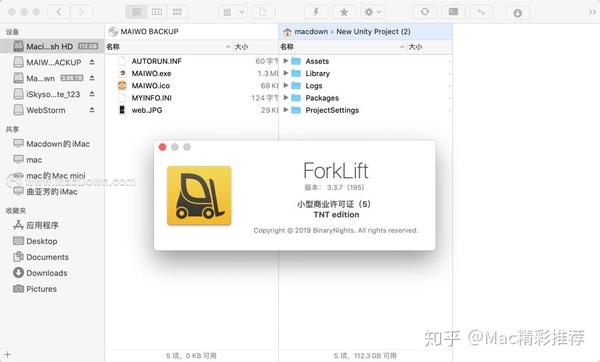Open Pictures favorite in sidebar
This screenshot has width=600, height=362.
(34, 289)
